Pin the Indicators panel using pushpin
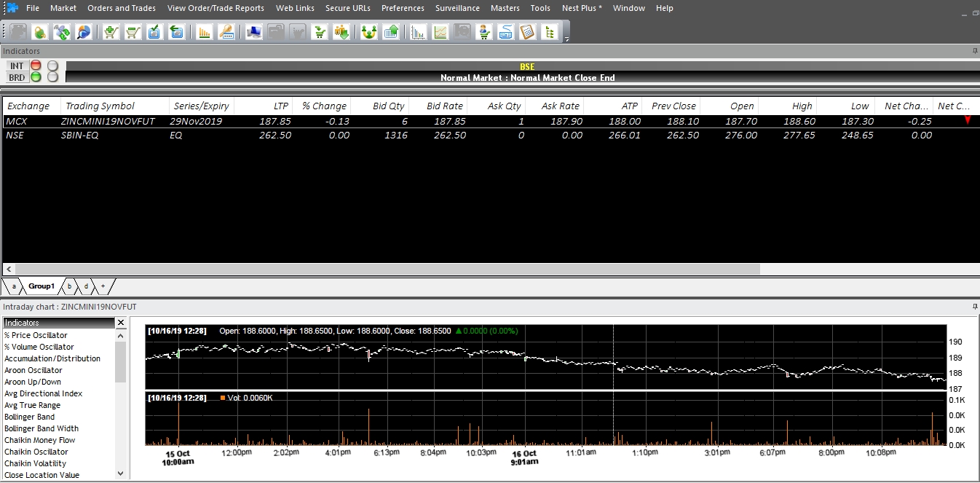Screen dimensions: 980x483 (x=975, y=51)
